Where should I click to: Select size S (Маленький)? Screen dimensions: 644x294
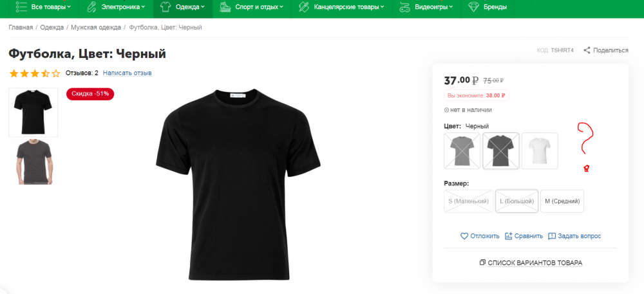tap(468, 201)
